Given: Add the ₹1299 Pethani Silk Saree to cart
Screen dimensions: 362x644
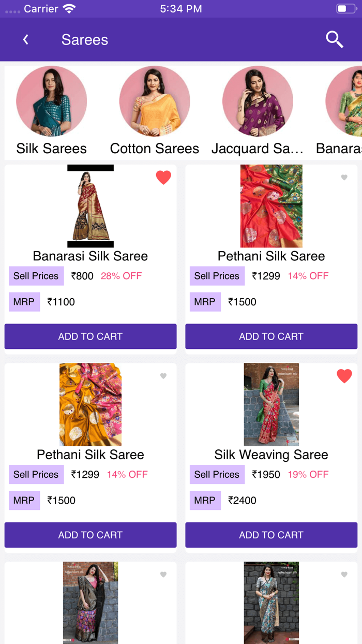Looking at the screenshot, I should pyautogui.click(x=271, y=336).
